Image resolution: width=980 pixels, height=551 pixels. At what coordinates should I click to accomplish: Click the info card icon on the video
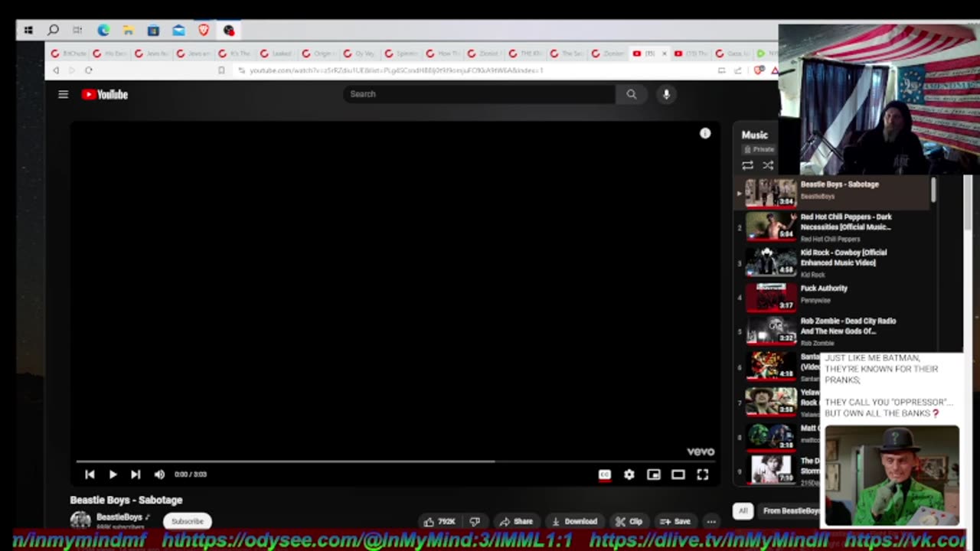[x=705, y=133]
